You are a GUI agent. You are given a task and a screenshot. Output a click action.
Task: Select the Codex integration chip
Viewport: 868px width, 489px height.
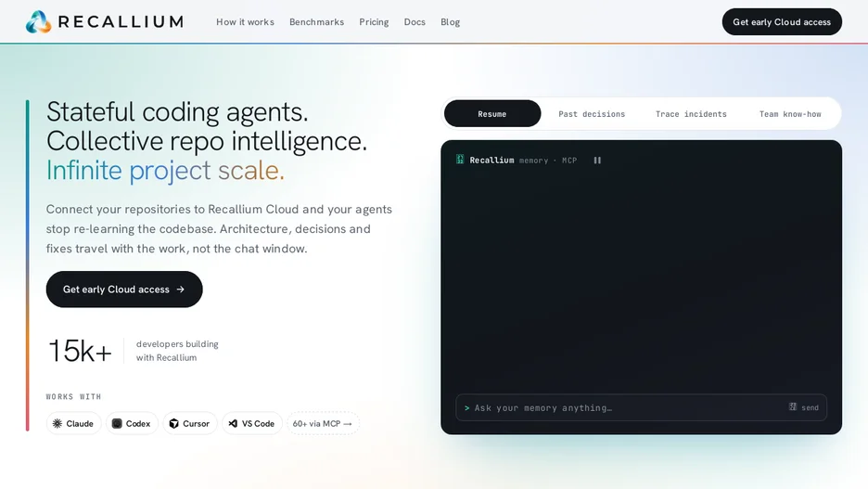pos(132,423)
